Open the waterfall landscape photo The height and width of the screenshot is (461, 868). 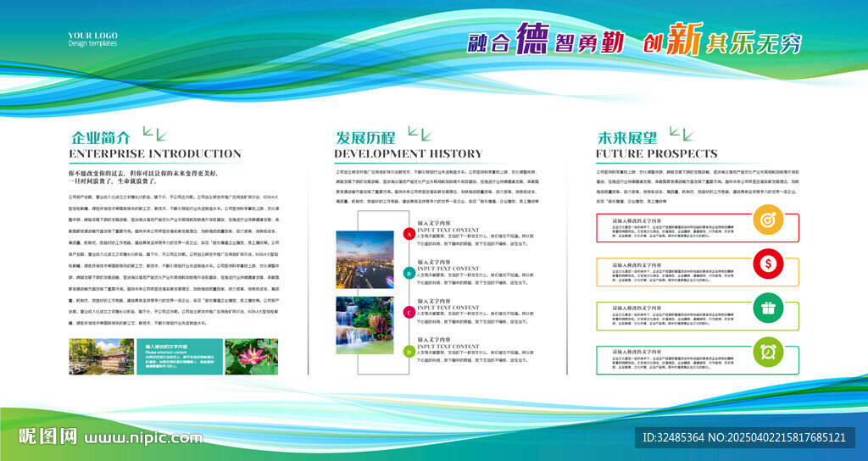[x=364, y=325]
